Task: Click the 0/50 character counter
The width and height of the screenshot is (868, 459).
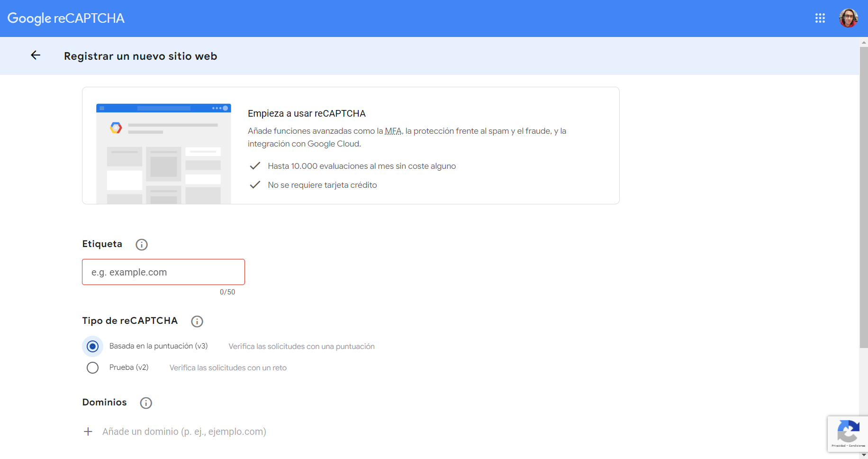Action: (227, 292)
